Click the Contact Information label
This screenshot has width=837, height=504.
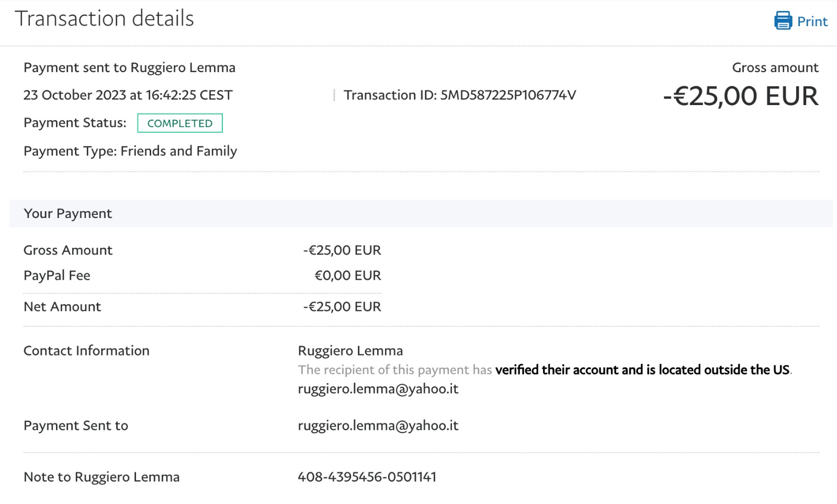86,351
